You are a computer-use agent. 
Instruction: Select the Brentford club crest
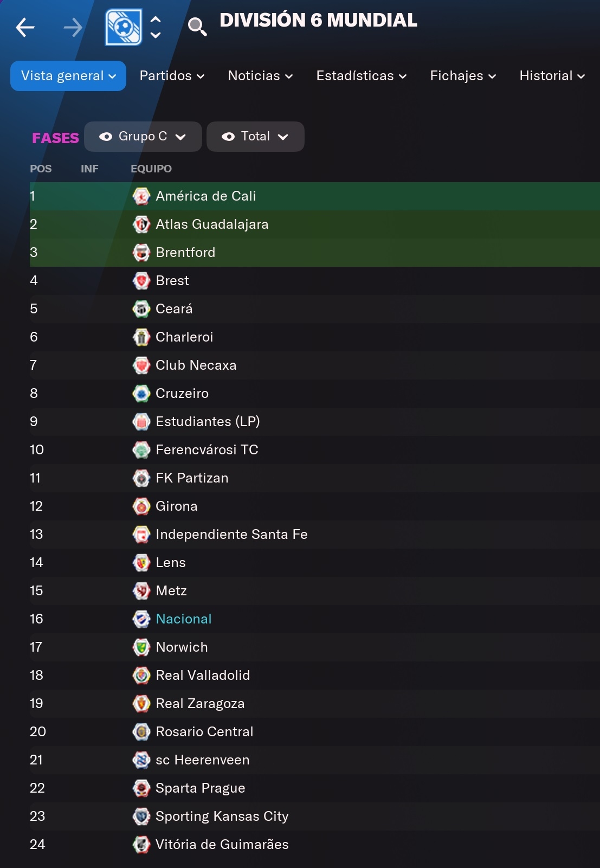[x=141, y=253]
